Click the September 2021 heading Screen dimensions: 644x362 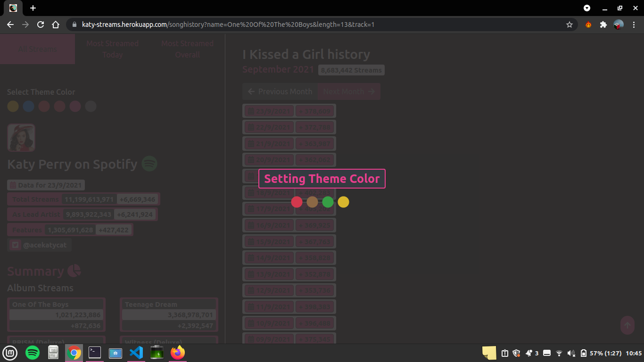pos(278,69)
